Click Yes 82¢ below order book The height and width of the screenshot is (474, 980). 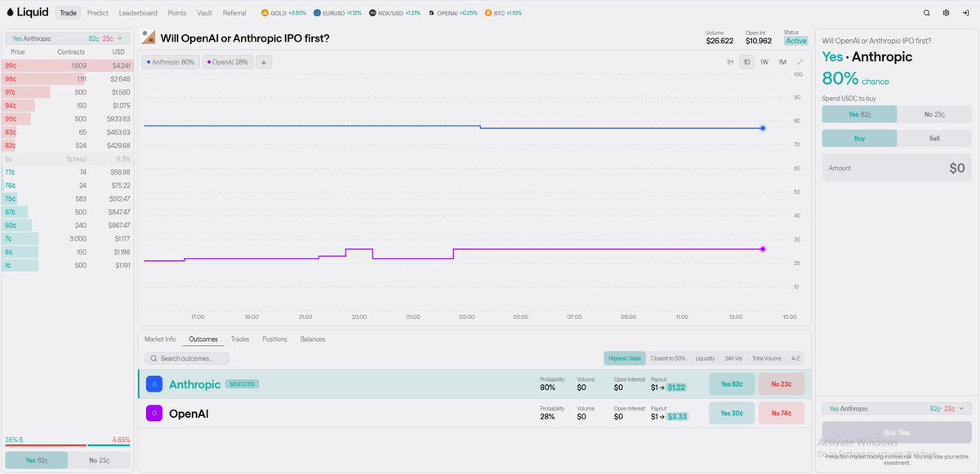click(36, 460)
